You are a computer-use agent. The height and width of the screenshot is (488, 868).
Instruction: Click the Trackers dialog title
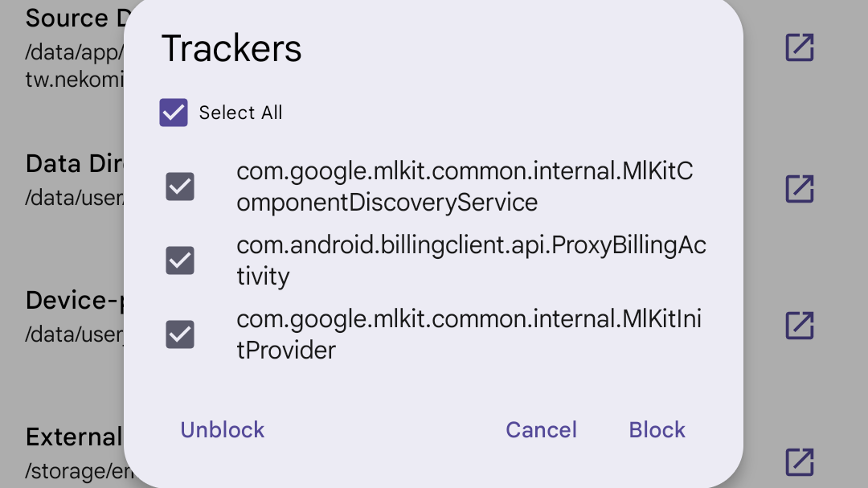click(x=231, y=48)
